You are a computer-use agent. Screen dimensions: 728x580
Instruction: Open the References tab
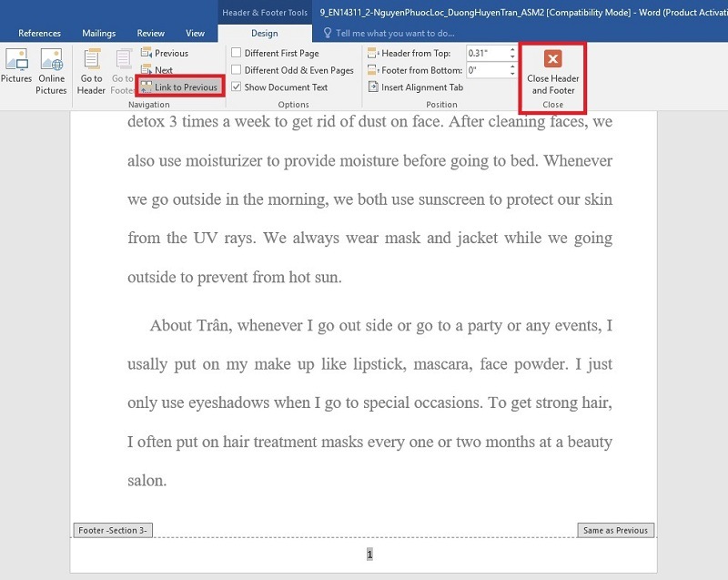click(x=40, y=33)
